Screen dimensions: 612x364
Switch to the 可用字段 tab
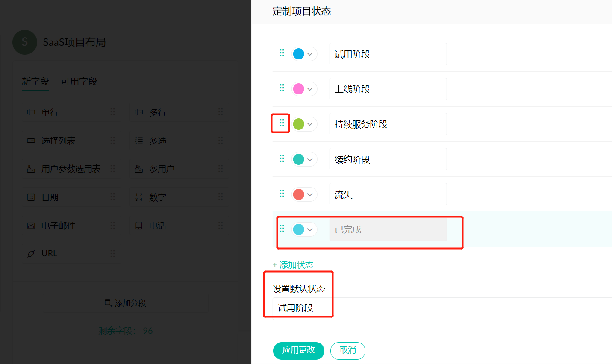pyautogui.click(x=79, y=81)
